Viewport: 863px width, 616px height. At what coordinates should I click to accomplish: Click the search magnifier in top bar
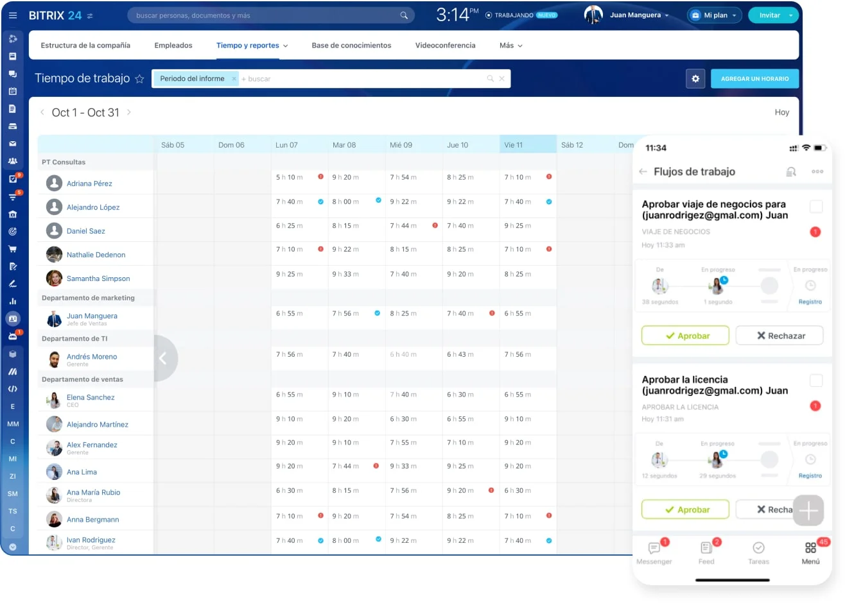(x=404, y=15)
